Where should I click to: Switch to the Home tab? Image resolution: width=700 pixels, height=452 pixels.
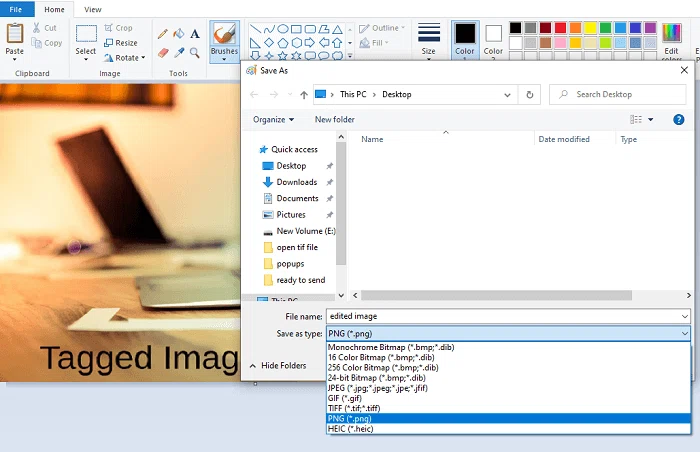54,9
